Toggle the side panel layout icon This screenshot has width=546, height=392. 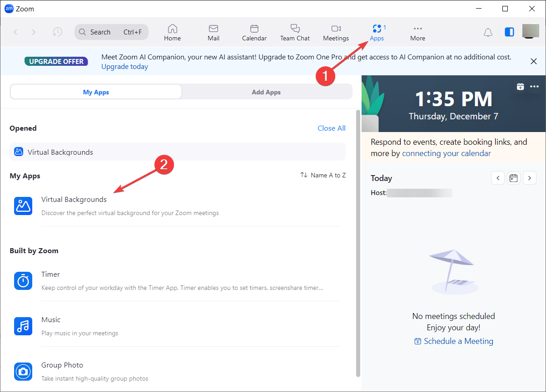point(510,32)
